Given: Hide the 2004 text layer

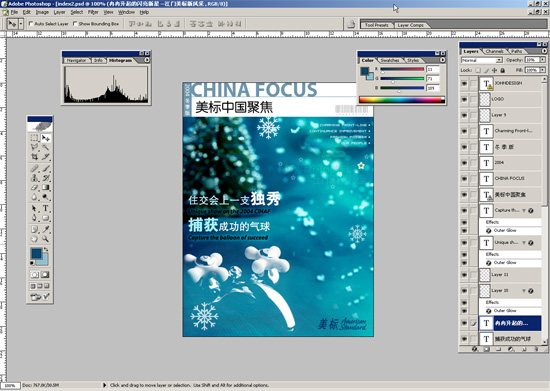Looking at the screenshot, I should [x=464, y=163].
